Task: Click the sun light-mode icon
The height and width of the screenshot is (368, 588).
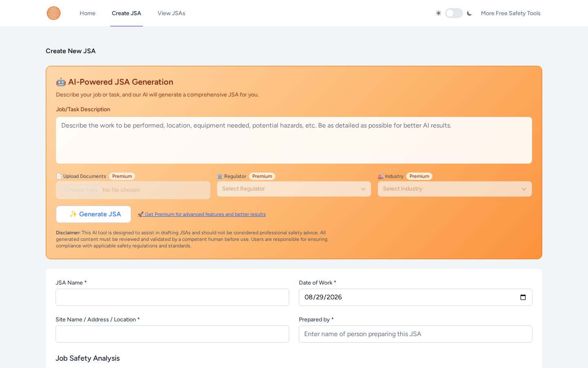Action: (x=438, y=13)
